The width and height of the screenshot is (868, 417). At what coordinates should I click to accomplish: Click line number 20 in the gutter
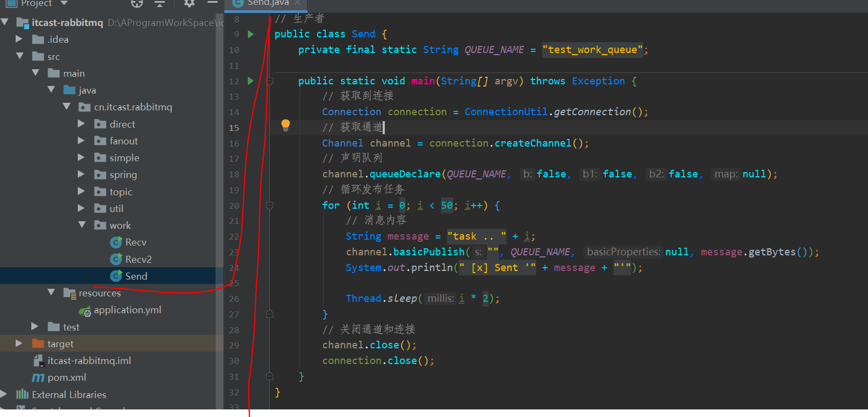(x=233, y=206)
